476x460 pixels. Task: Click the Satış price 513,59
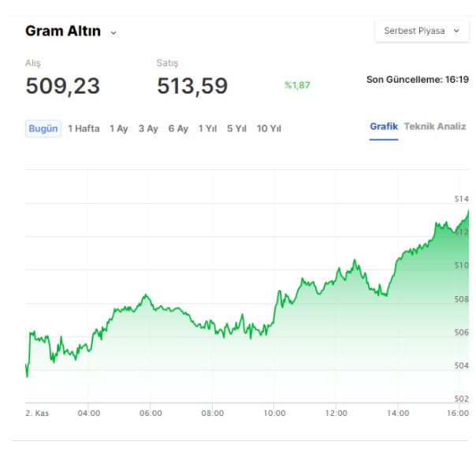192,86
